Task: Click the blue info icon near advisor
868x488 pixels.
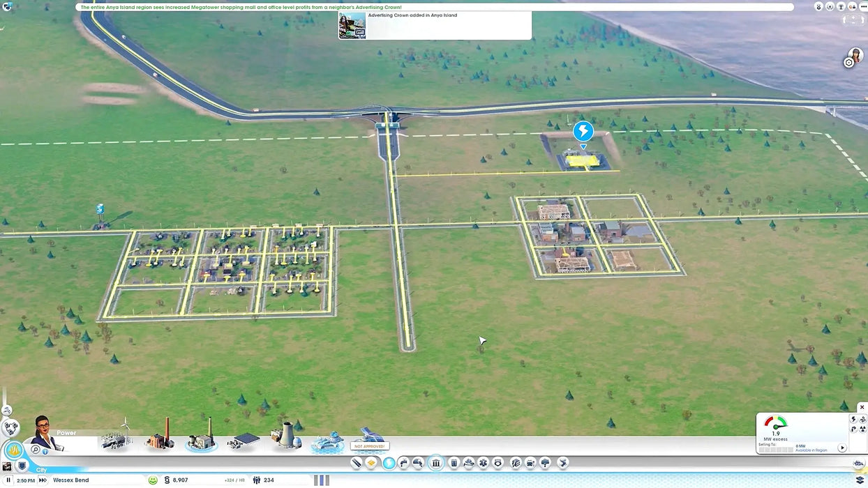Action: pos(45,452)
